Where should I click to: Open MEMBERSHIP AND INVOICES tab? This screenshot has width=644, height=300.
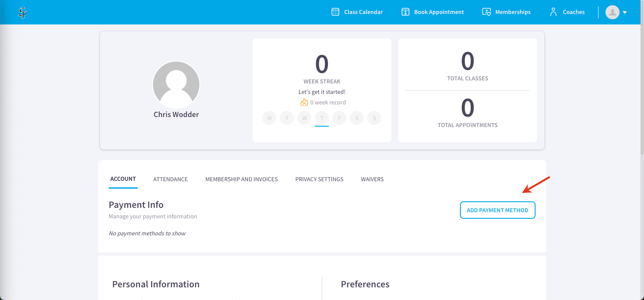[242, 179]
